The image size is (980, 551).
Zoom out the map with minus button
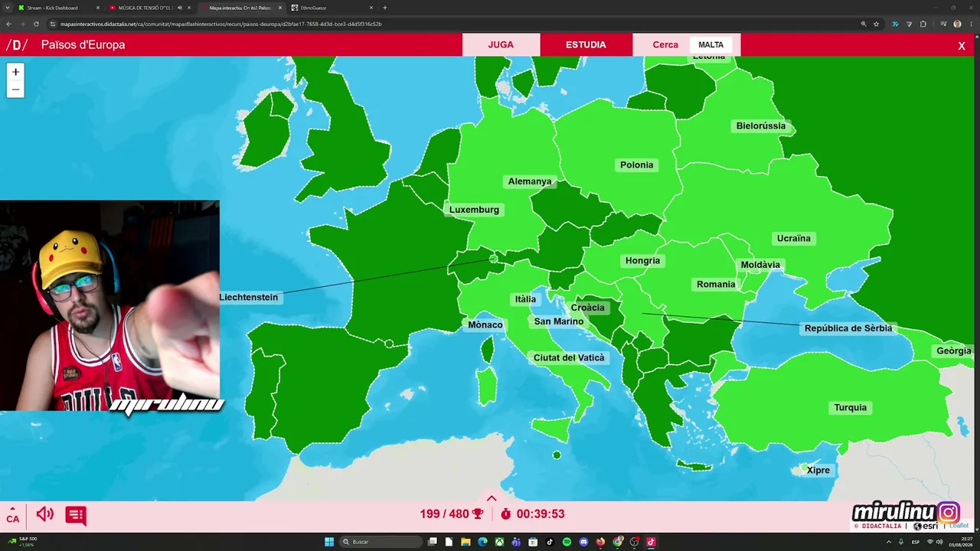click(x=15, y=90)
